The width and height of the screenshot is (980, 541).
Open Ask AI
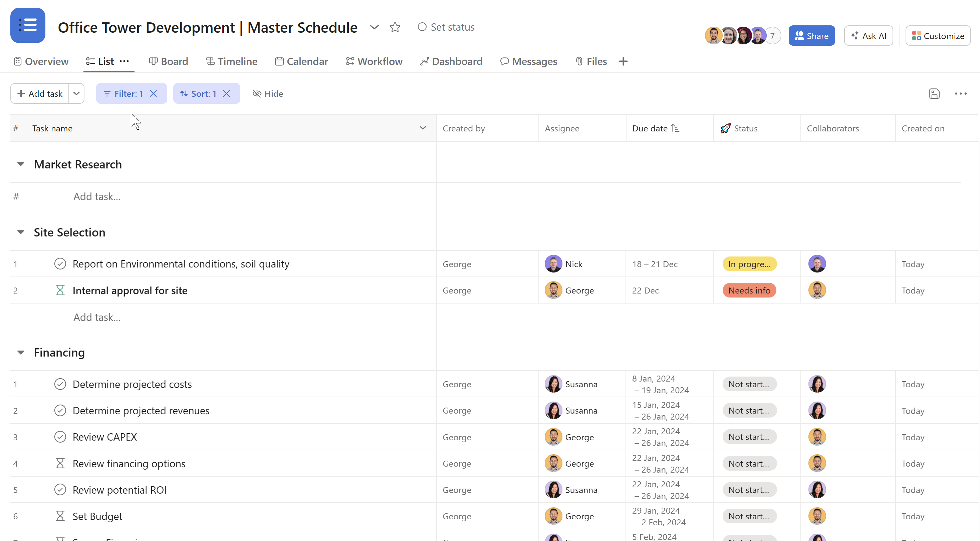[x=869, y=35]
